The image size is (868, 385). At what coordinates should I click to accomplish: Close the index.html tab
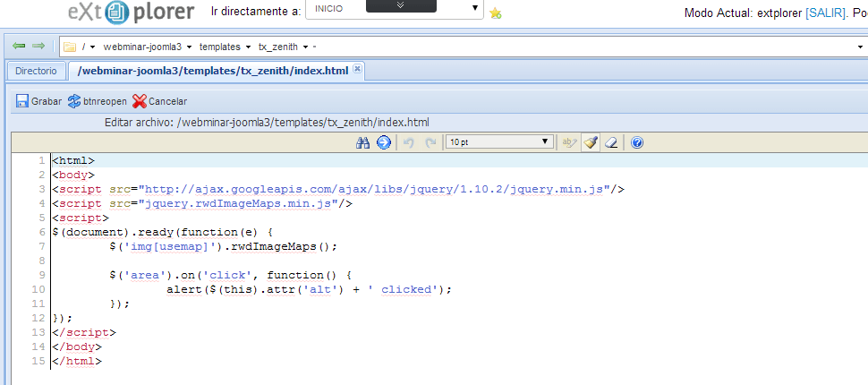(357, 69)
